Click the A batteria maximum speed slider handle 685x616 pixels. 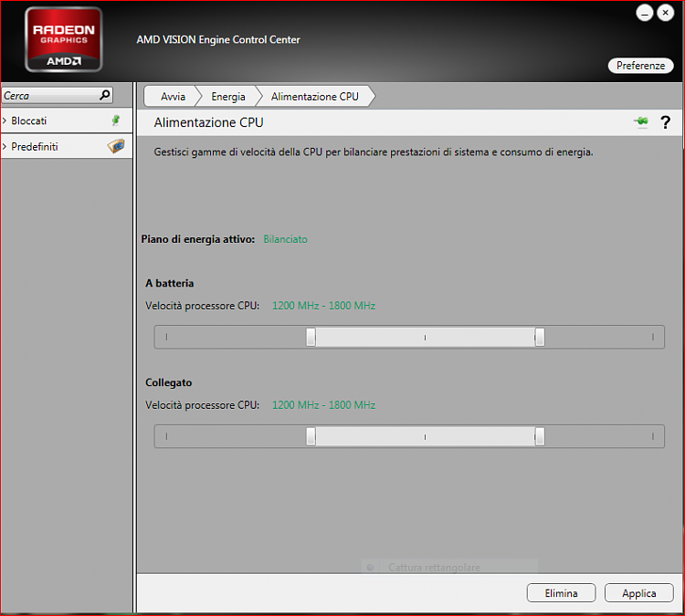point(540,337)
